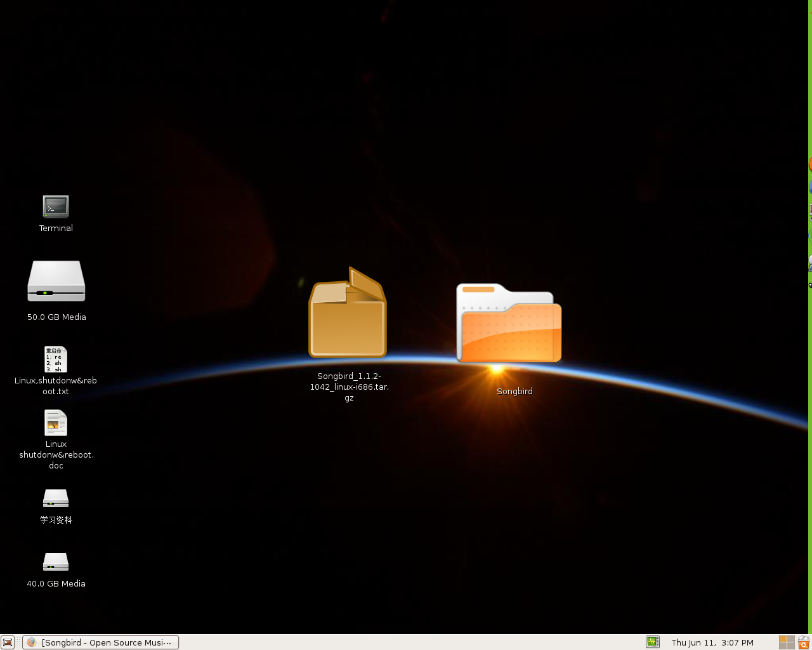Open the 50.0 GB Media drive icon
The width and height of the screenshot is (812, 650).
click(x=56, y=281)
